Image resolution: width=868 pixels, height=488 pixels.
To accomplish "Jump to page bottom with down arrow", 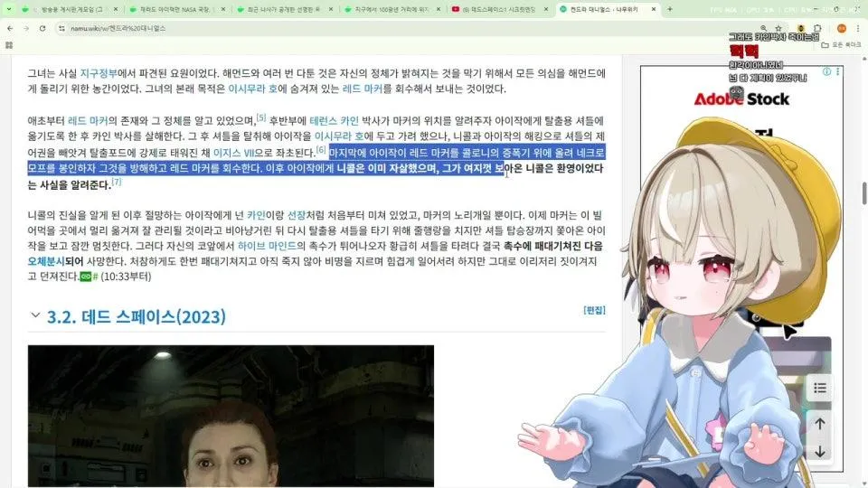I will click(820, 452).
